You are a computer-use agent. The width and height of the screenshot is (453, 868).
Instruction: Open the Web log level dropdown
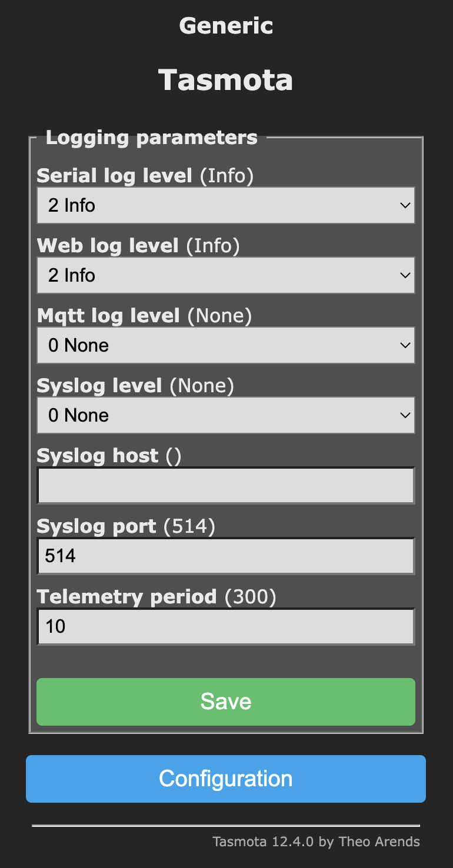coord(225,275)
